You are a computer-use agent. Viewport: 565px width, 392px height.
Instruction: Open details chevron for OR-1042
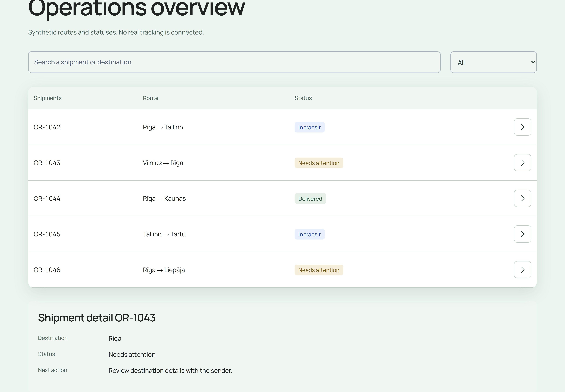[522, 127]
